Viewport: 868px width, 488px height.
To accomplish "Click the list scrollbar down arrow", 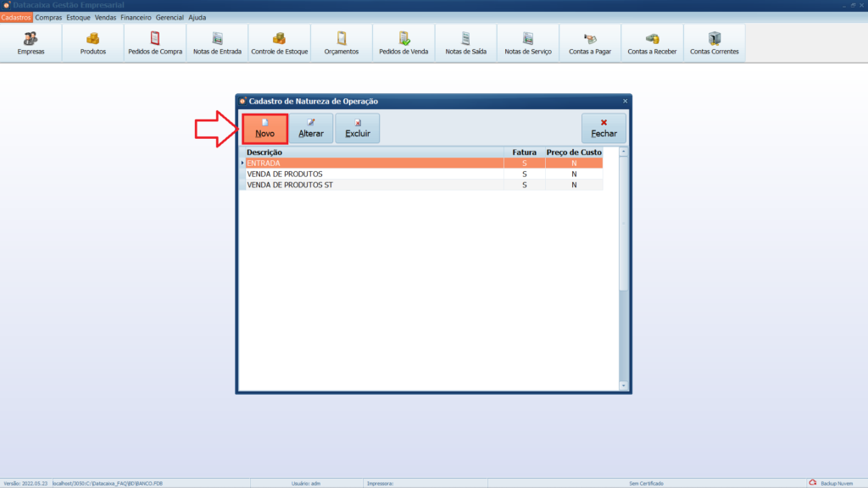I will [624, 385].
